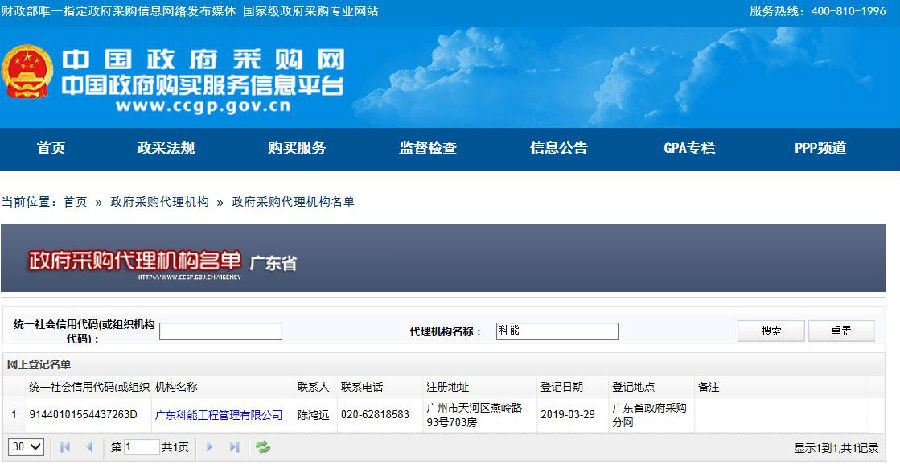Open 监督检查 navigation item
Screen dimensions: 900x464
pyautogui.click(x=428, y=148)
